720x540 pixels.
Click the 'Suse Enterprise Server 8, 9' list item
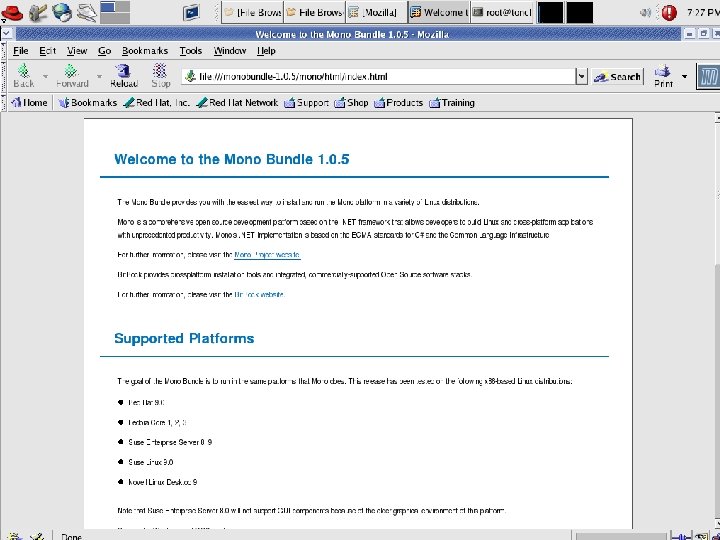(x=170, y=443)
